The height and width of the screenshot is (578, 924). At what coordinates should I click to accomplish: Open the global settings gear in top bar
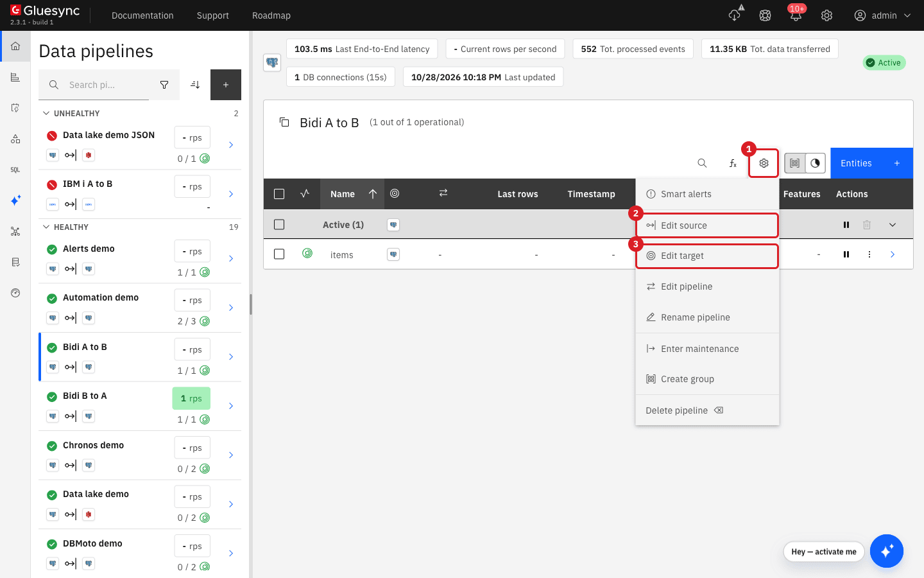click(x=826, y=15)
